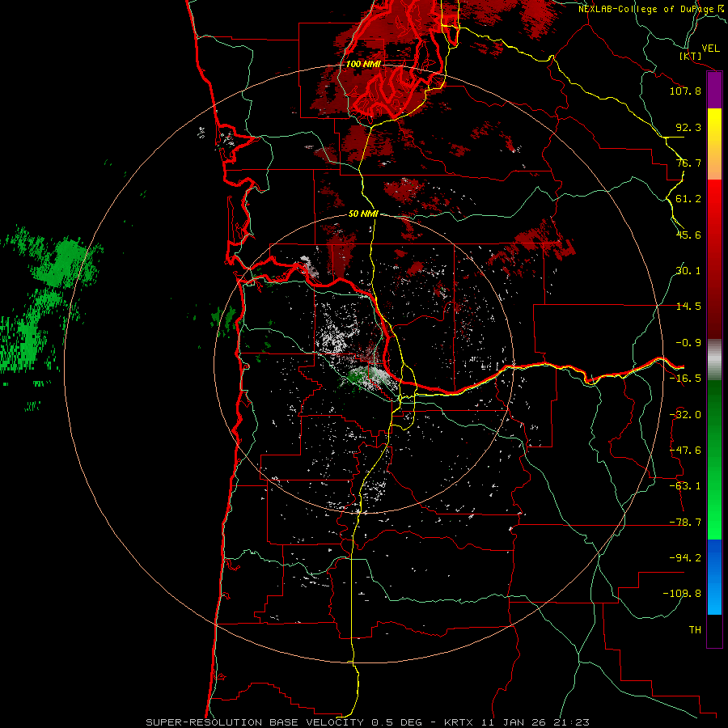Click the NEXLAB-College of DuPage credit text
728x728 pixels.
648,9
